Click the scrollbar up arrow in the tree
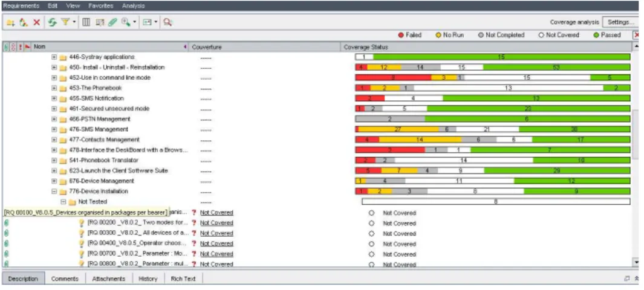Screen dimensions: 644x290 [x=637, y=47]
